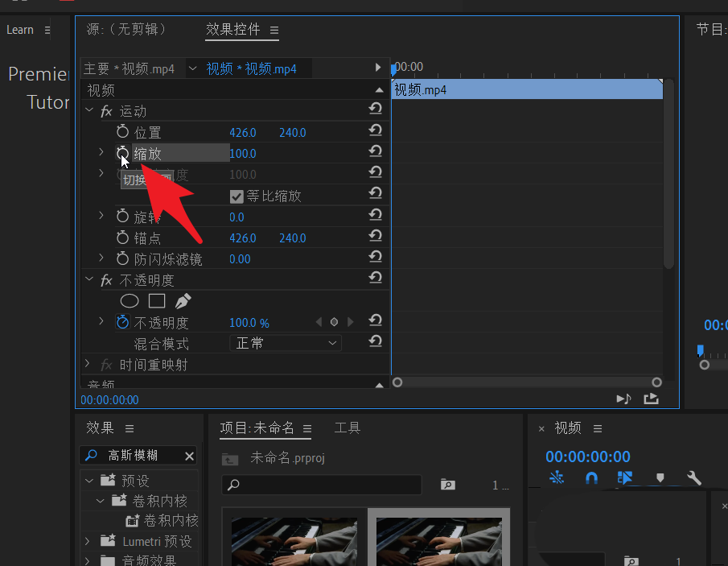Go to next opacity keyframe
Image resolution: width=728 pixels, height=566 pixels.
pyautogui.click(x=351, y=322)
